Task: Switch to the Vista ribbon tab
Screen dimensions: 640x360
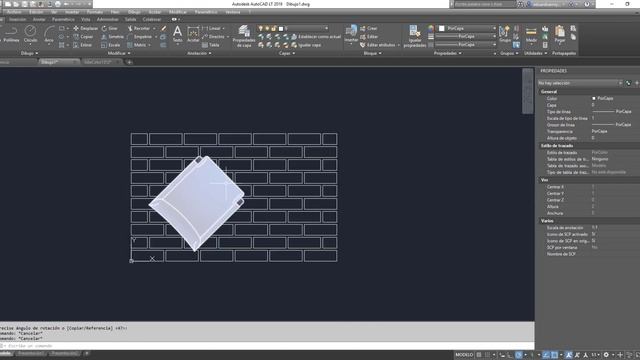Action: (x=85, y=19)
